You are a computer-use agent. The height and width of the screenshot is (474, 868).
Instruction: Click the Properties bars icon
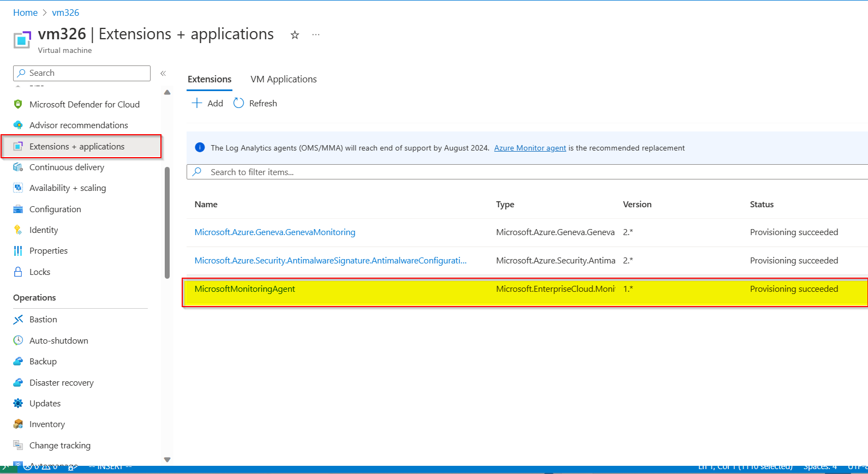pos(18,250)
